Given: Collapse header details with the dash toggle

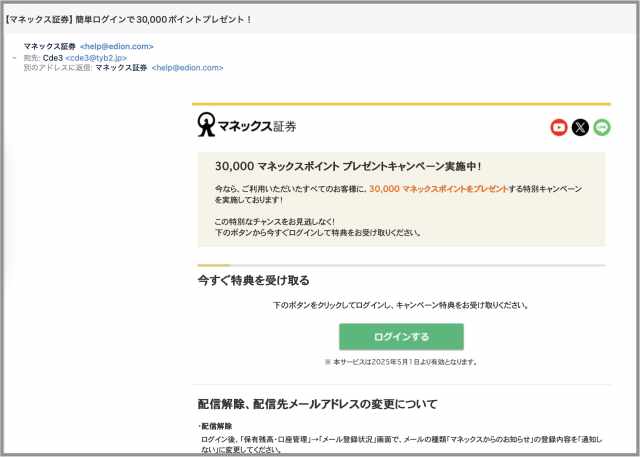Looking at the screenshot, I should tap(15, 58).
